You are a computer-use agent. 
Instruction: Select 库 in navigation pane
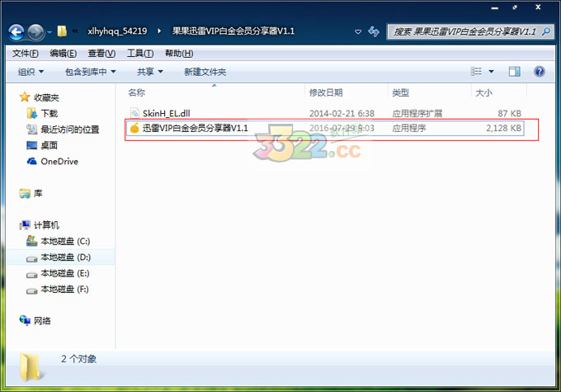(x=38, y=194)
